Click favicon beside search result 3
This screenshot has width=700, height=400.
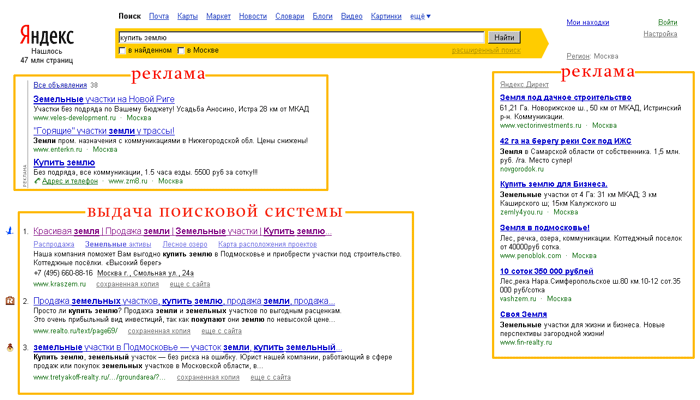pos(10,347)
